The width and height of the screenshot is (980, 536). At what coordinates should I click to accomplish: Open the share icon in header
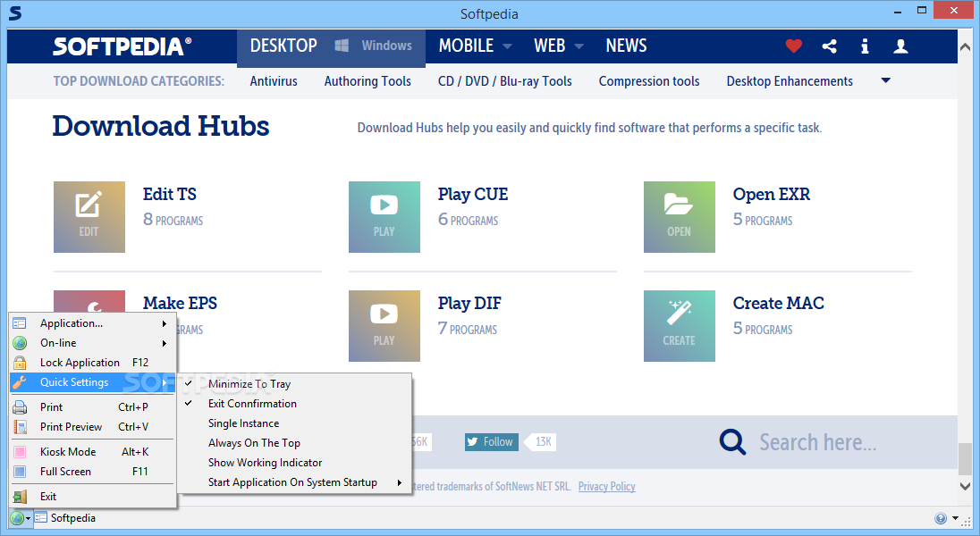(830, 46)
